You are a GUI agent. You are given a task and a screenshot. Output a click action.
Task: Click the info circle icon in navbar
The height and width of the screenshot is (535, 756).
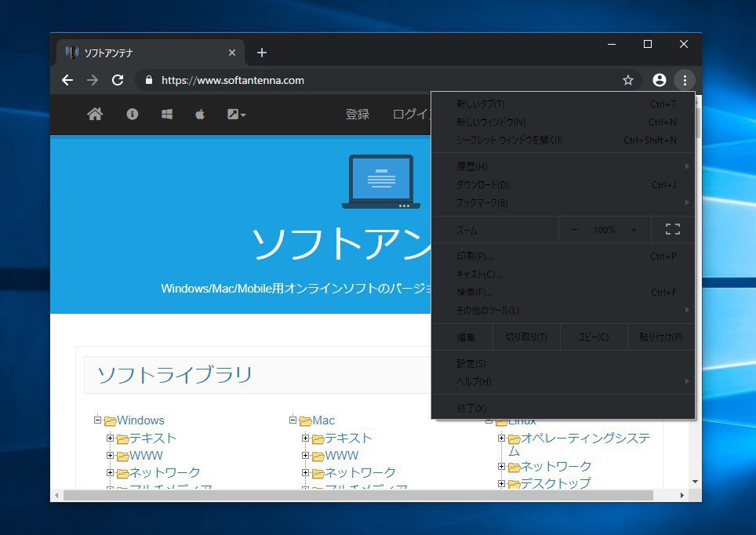[x=132, y=115]
